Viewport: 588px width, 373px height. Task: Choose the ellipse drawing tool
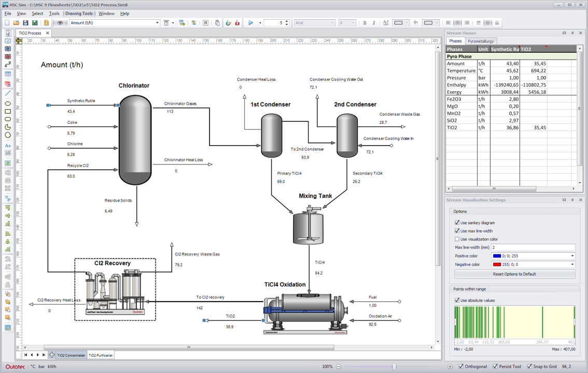coord(7,104)
